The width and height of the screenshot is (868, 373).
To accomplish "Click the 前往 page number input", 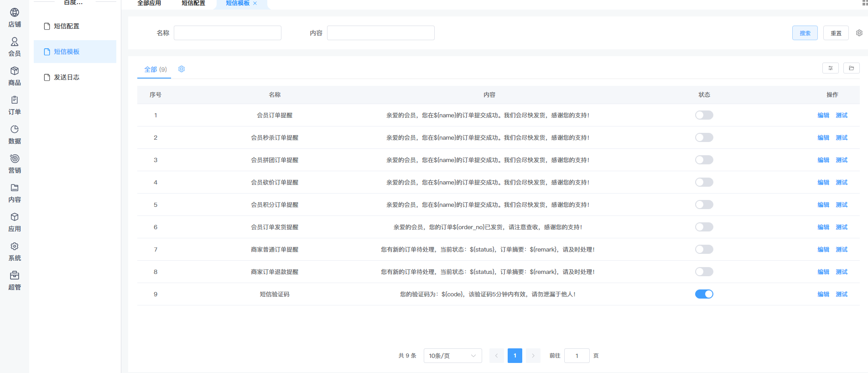I will [x=577, y=356].
